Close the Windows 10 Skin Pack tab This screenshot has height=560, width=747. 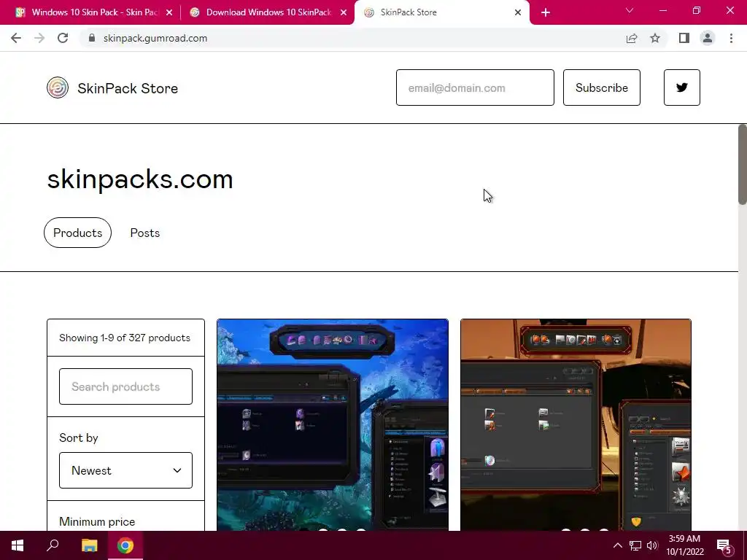pyautogui.click(x=169, y=13)
